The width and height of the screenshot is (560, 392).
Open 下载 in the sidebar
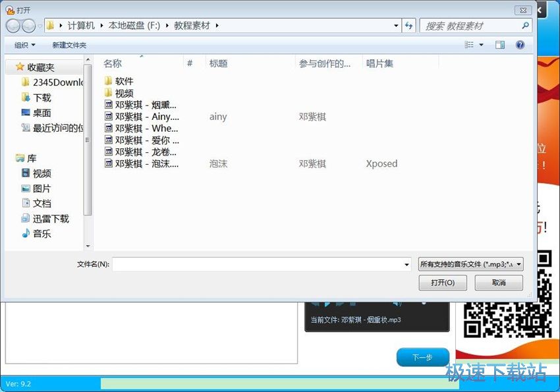point(36,98)
